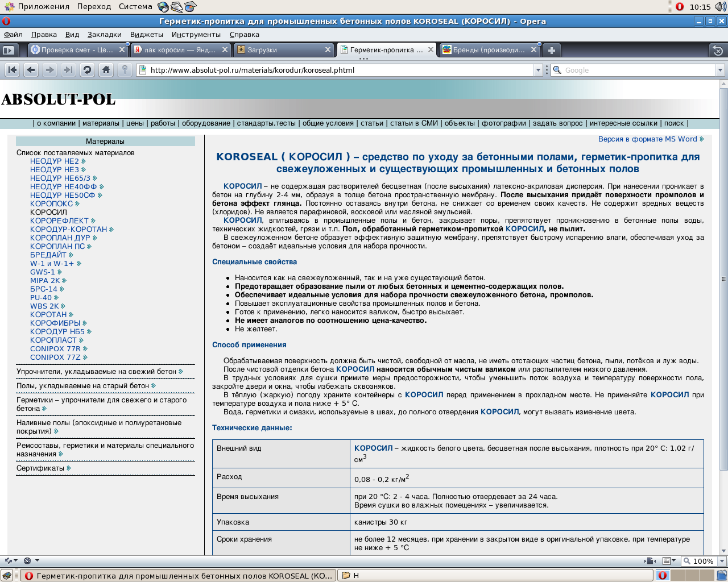Open a new tab with the plus button
The height and width of the screenshot is (582, 728).
click(551, 50)
